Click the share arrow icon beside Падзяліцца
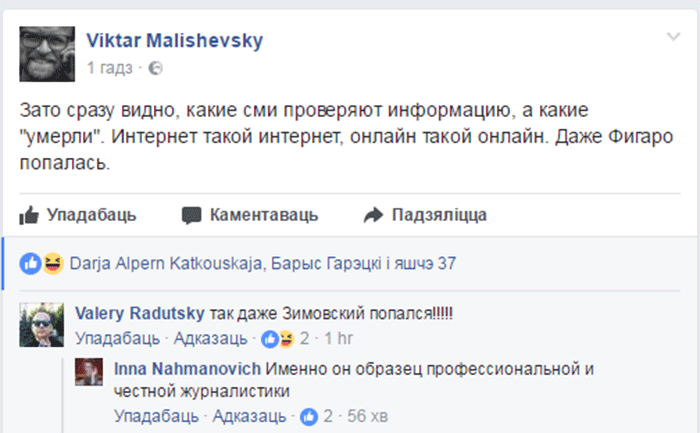Image resolution: width=700 pixels, height=433 pixels. pos(374,215)
